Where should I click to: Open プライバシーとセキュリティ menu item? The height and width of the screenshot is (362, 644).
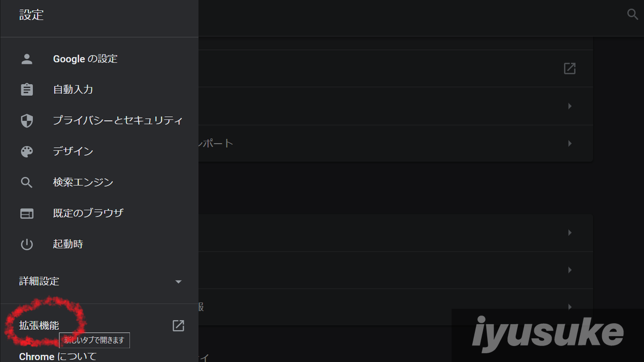(118, 120)
